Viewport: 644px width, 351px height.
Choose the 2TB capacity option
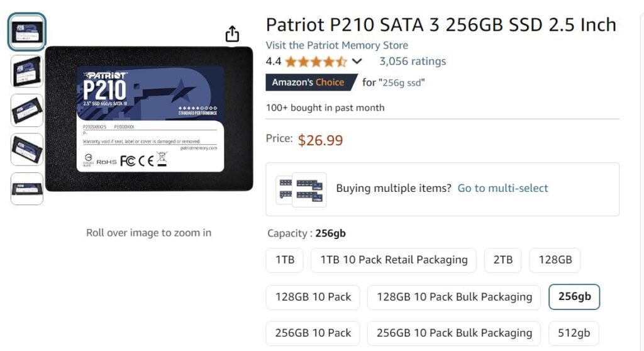click(x=502, y=260)
